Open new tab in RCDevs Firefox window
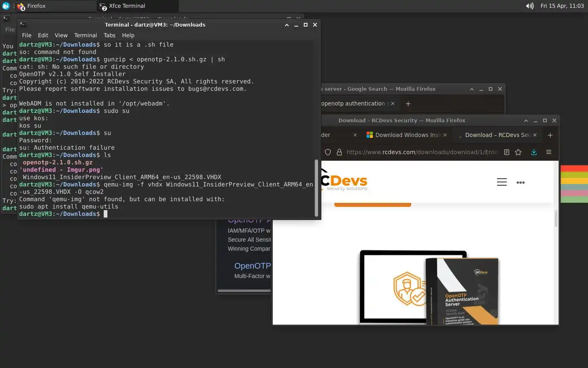The image size is (588, 368). click(x=550, y=135)
